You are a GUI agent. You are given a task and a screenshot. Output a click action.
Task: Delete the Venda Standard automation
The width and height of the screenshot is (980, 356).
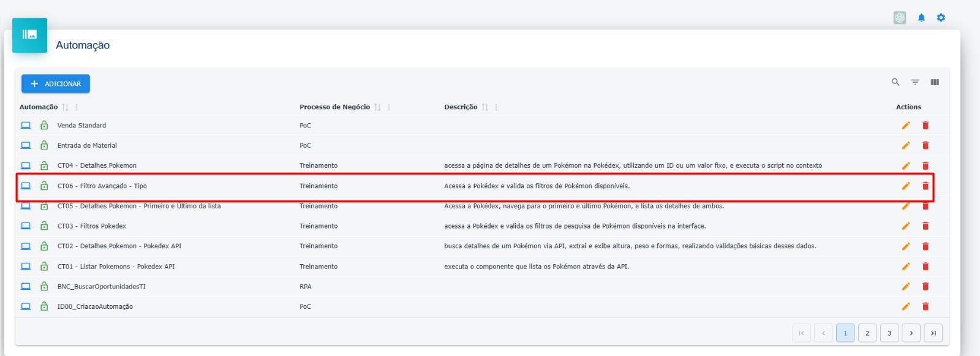tap(925, 126)
